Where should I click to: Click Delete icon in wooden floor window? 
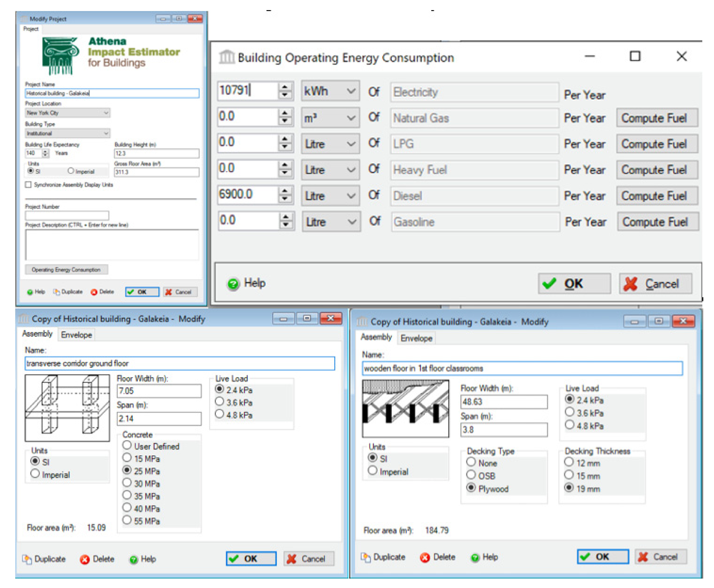point(425,557)
